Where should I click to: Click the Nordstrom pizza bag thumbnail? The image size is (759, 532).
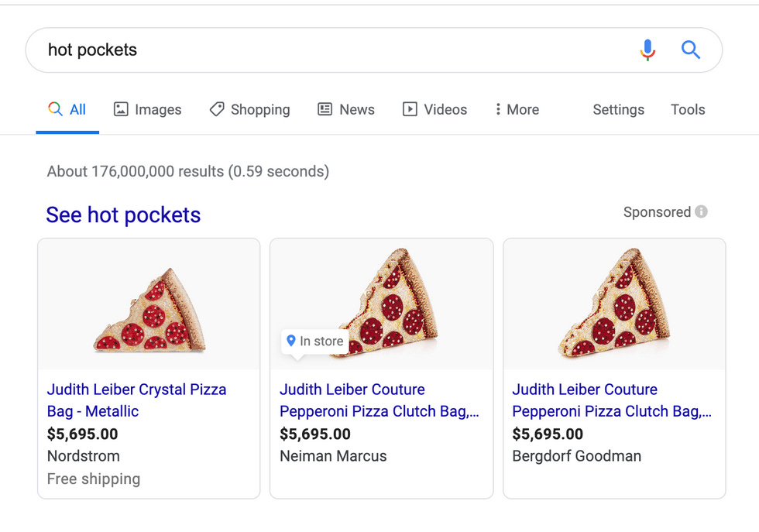(149, 304)
